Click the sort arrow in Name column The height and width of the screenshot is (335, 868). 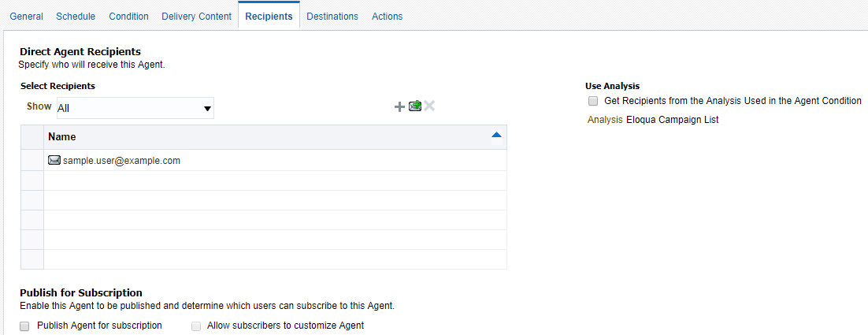[x=496, y=135]
